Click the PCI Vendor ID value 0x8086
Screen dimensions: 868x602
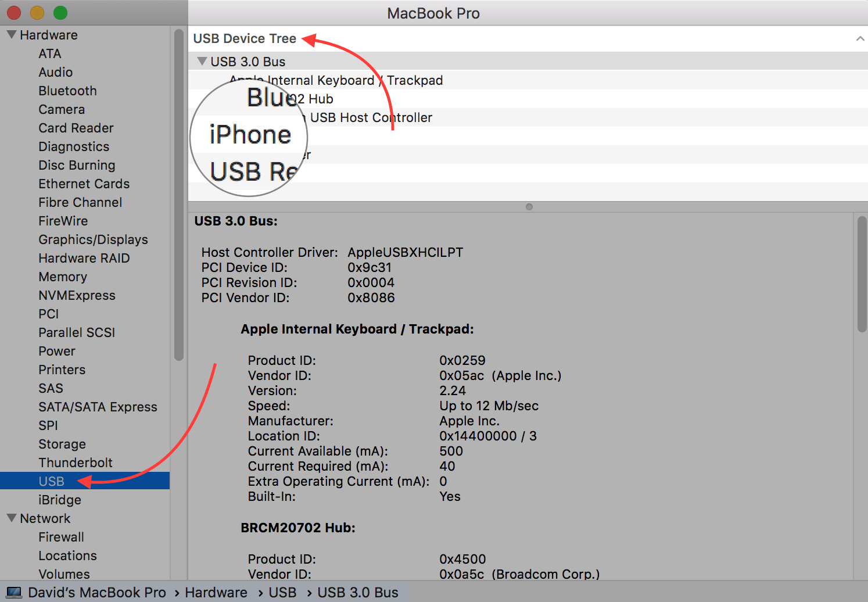coord(371,298)
